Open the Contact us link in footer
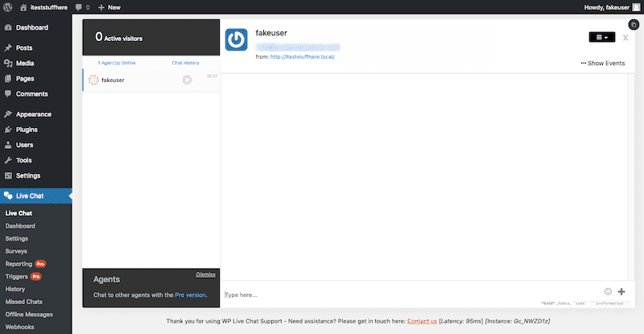This screenshot has width=644, height=334. (x=422, y=321)
